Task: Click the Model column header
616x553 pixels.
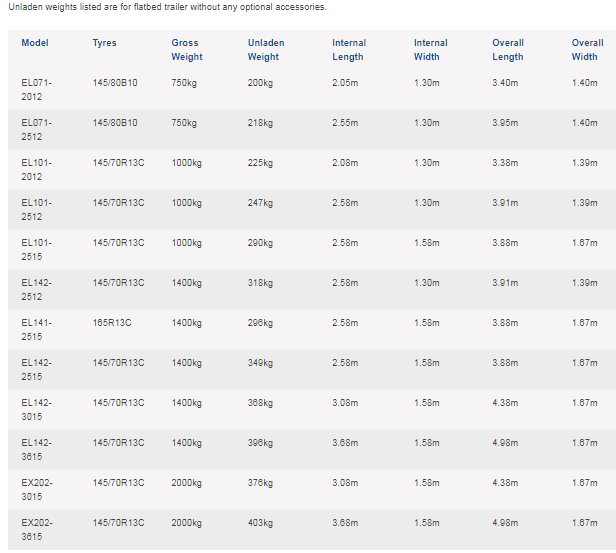Action: tap(35, 43)
